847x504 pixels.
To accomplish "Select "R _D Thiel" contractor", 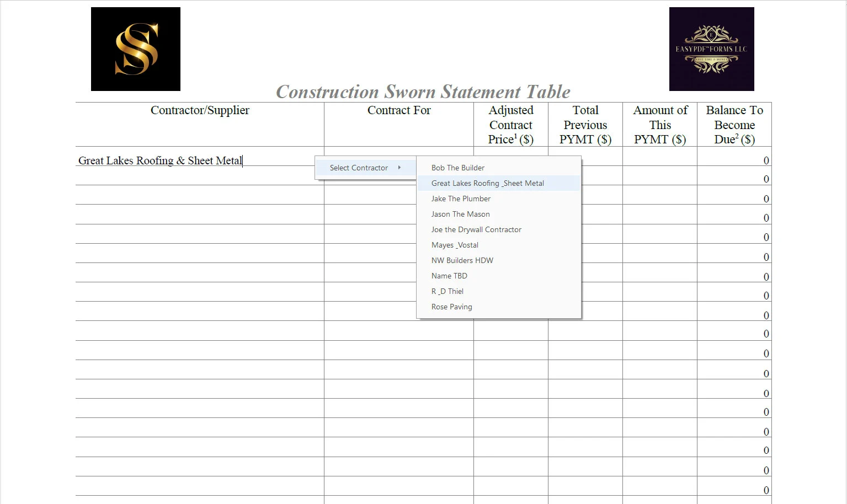I will [447, 291].
